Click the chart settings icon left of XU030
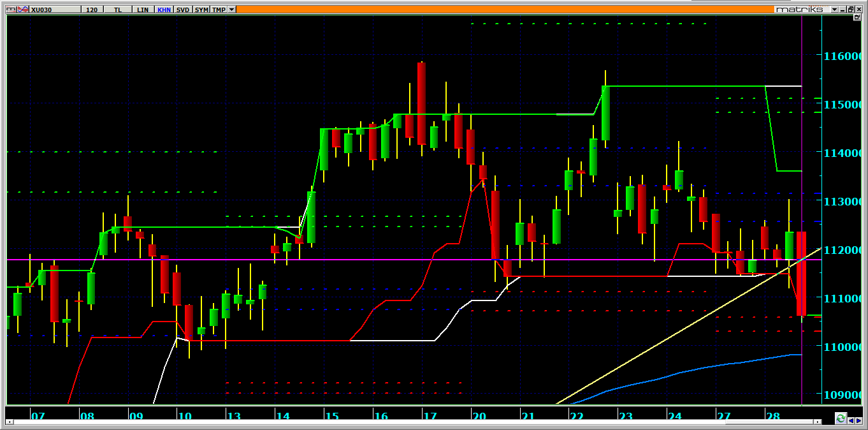 tap(11, 10)
